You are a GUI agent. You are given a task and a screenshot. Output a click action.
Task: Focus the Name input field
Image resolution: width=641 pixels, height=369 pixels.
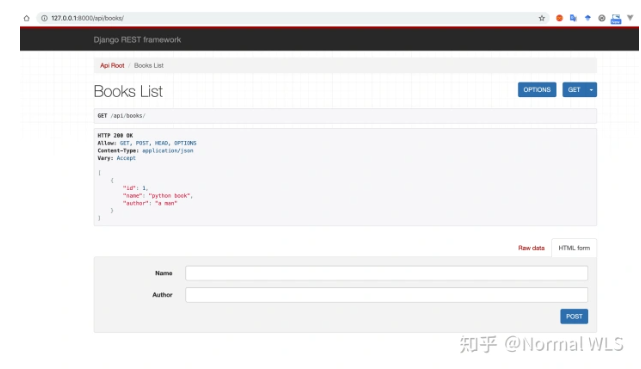click(386, 273)
